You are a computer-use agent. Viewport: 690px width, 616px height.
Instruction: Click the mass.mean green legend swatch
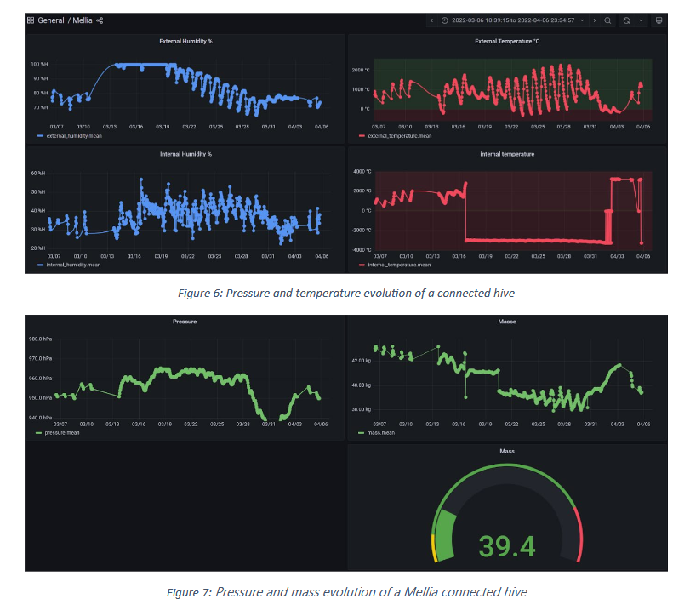362,433
